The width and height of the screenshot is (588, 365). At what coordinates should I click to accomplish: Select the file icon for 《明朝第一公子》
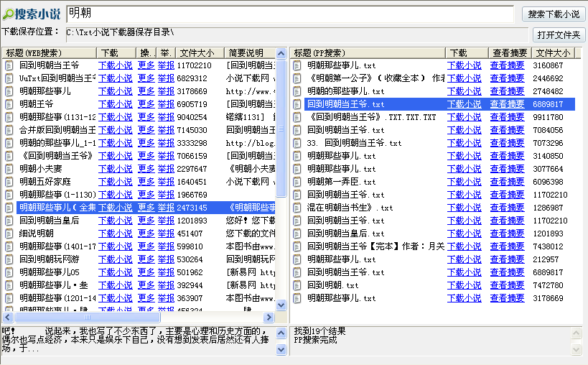point(298,78)
